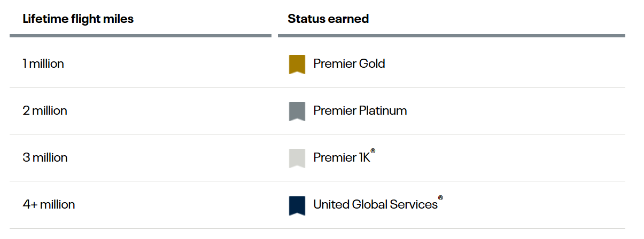Select the Premier Platinum status text
Viewport: 644px width, 239px height.
360,110
